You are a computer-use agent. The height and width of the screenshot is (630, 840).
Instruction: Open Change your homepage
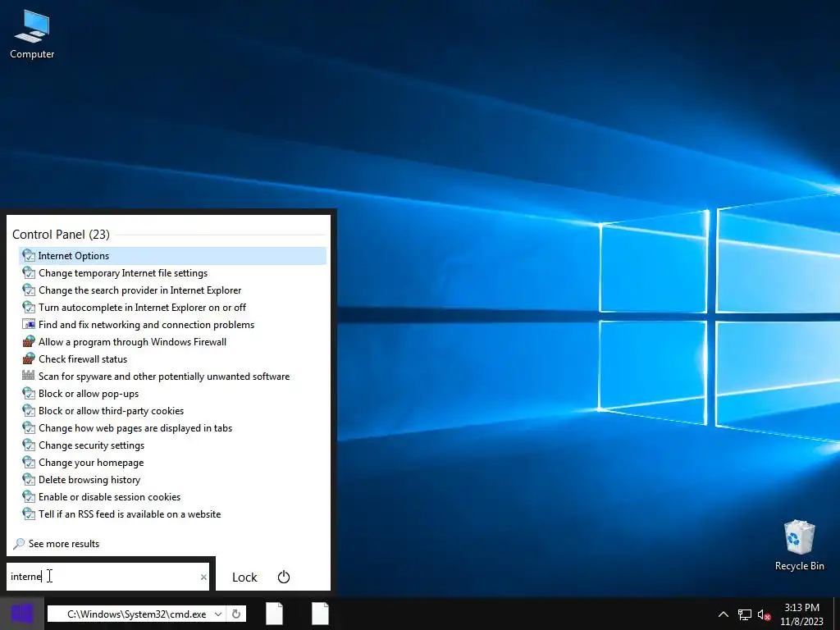172,463
